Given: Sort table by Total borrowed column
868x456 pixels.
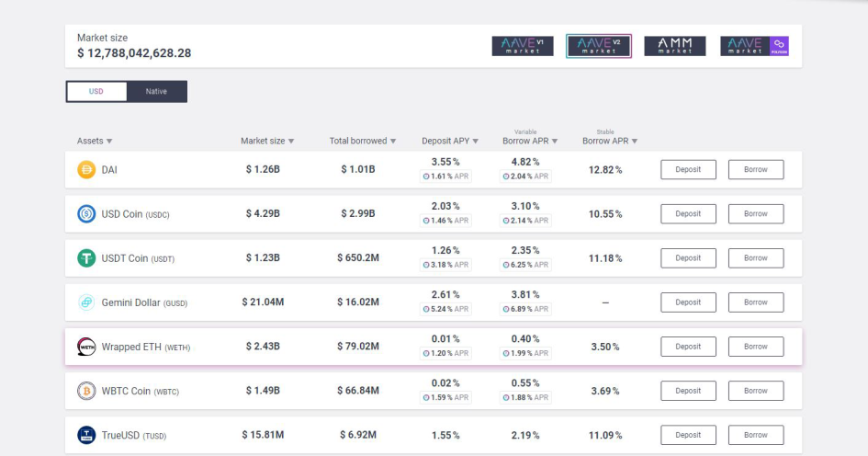Looking at the screenshot, I should click(x=363, y=141).
